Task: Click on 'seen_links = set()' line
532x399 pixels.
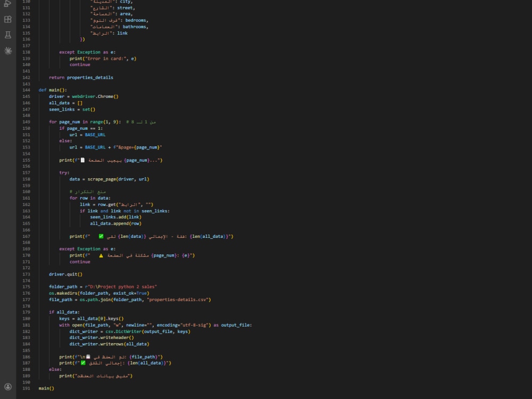Action: coord(72,109)
